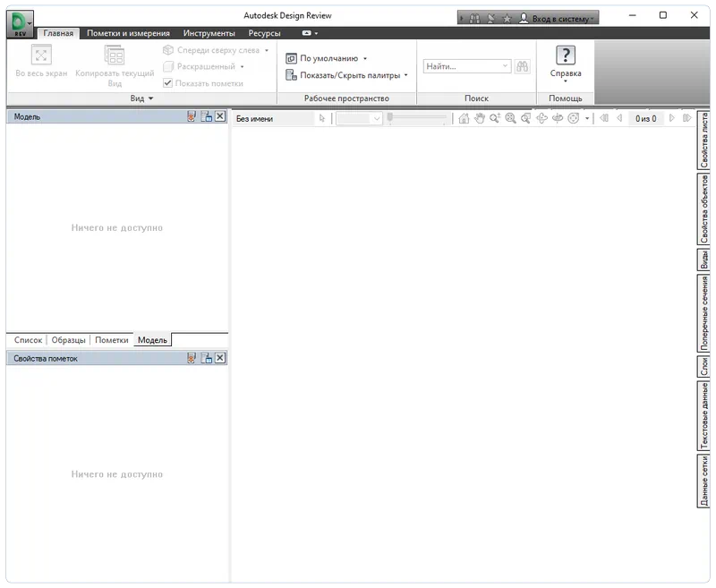Click binoculars icon in title bar toolbar

(x=474, y=19)
